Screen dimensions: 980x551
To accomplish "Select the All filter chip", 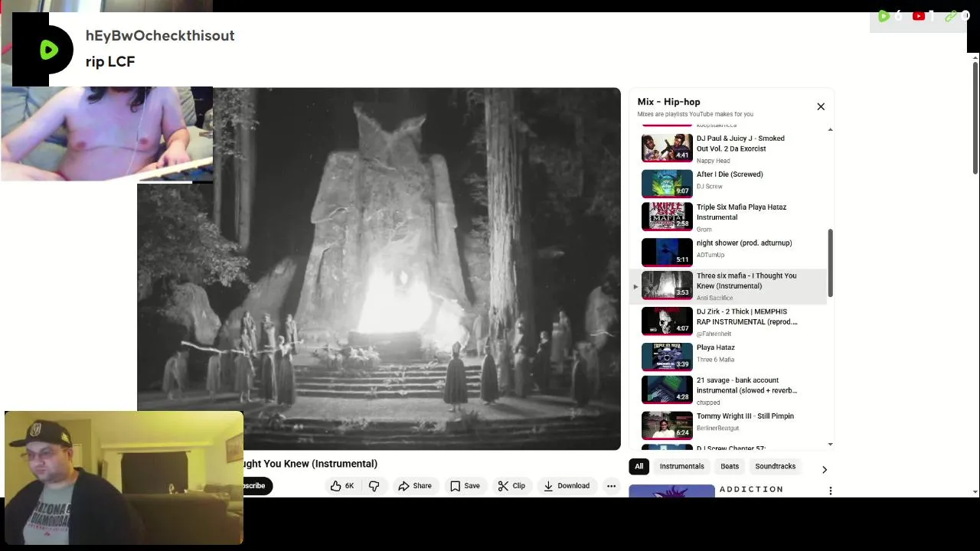I will click(639, 466).
